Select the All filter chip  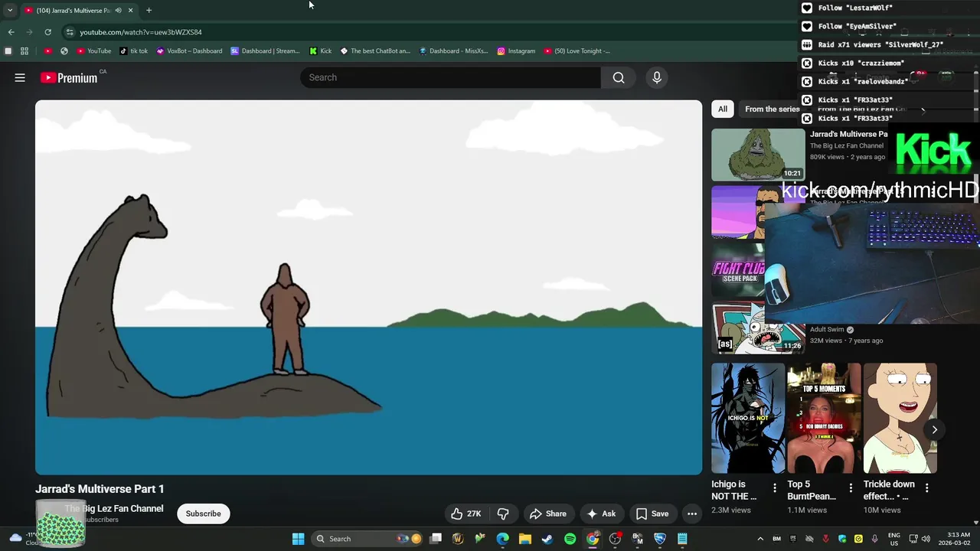[x=722, y=109]
